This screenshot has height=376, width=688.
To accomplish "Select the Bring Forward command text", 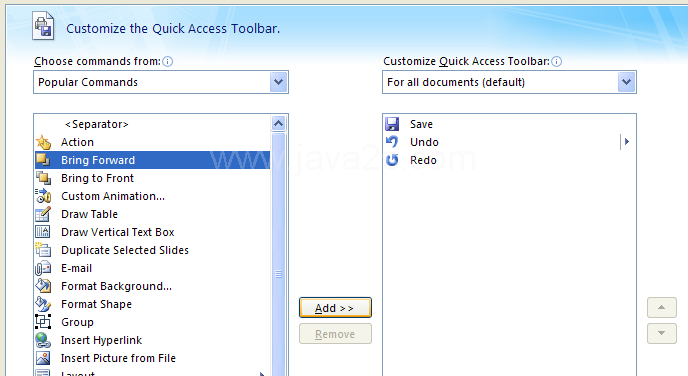I will (98, 160).
